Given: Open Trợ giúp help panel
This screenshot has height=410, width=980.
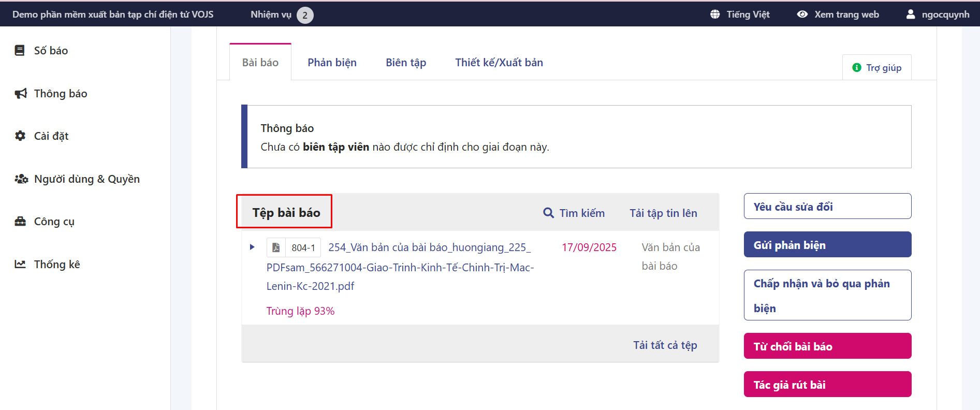Looking at the screenshot, I should (877, 68).
